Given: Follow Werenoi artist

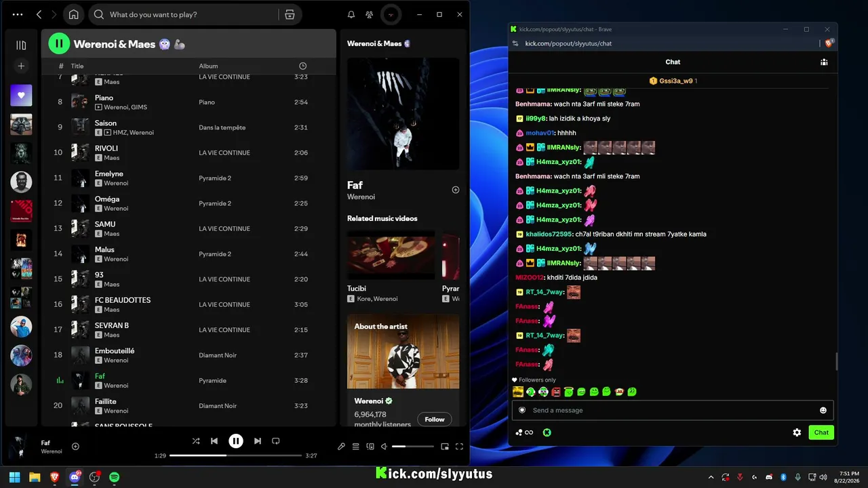Looking at the screenshot, I should [435, 420].
